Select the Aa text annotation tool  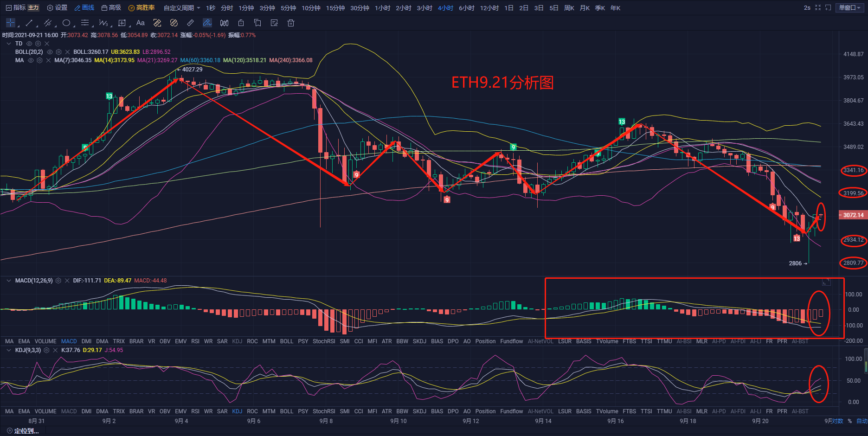[141, 23]
